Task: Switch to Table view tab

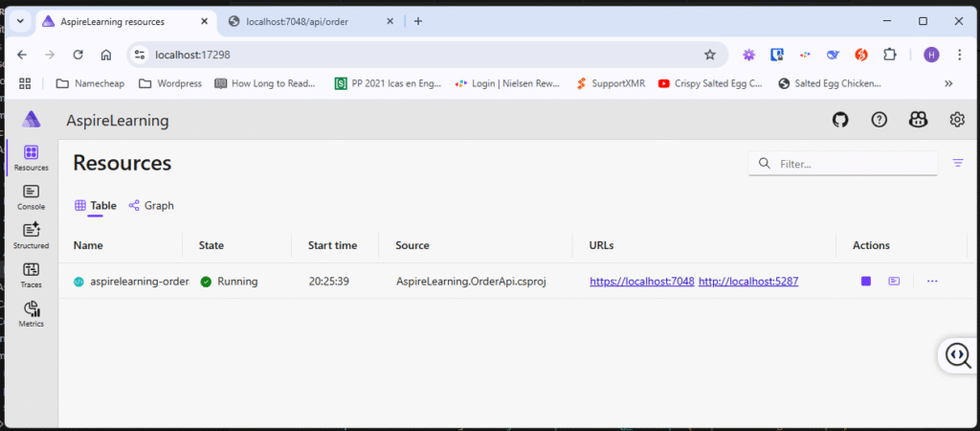Action: [96, 205]
